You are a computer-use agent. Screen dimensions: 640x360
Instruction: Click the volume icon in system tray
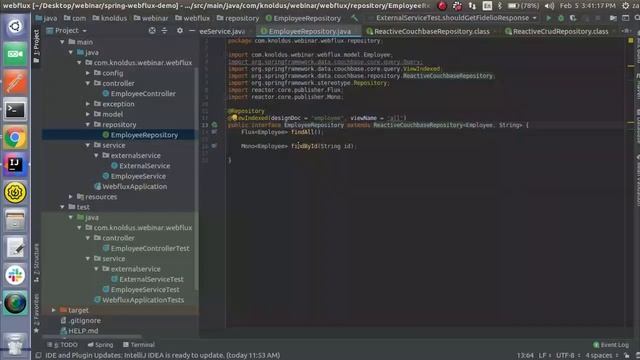pos(549,6)
